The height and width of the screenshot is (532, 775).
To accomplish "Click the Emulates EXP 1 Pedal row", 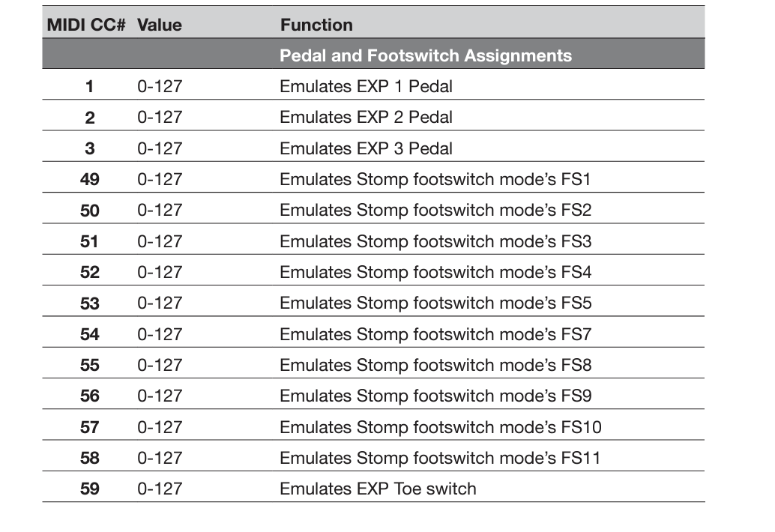I will tap(366, 86).
